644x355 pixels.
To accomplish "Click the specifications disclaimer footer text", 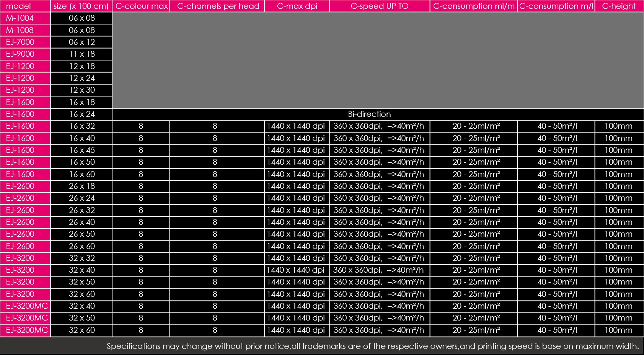I will [372, 346].
